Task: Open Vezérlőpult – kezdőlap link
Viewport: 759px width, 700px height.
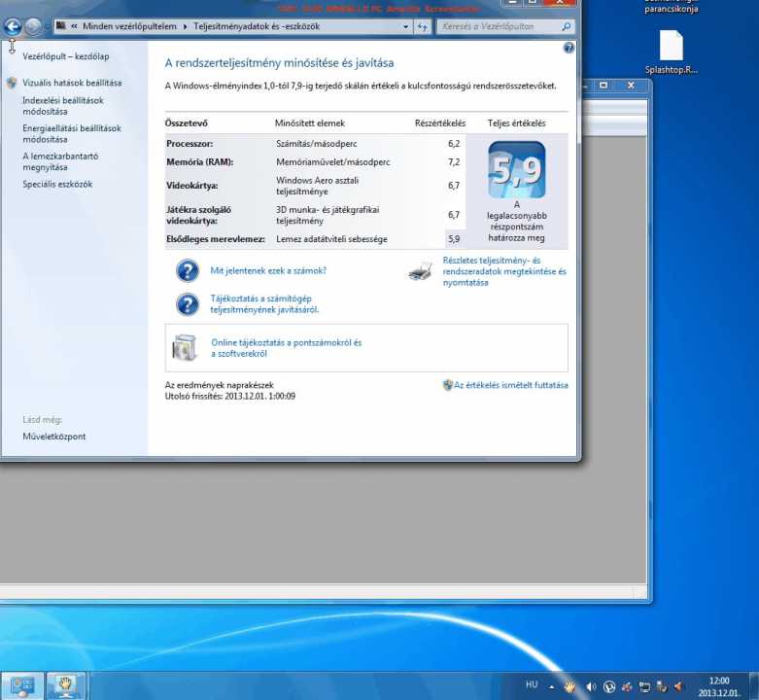Action: coord(66,56)
